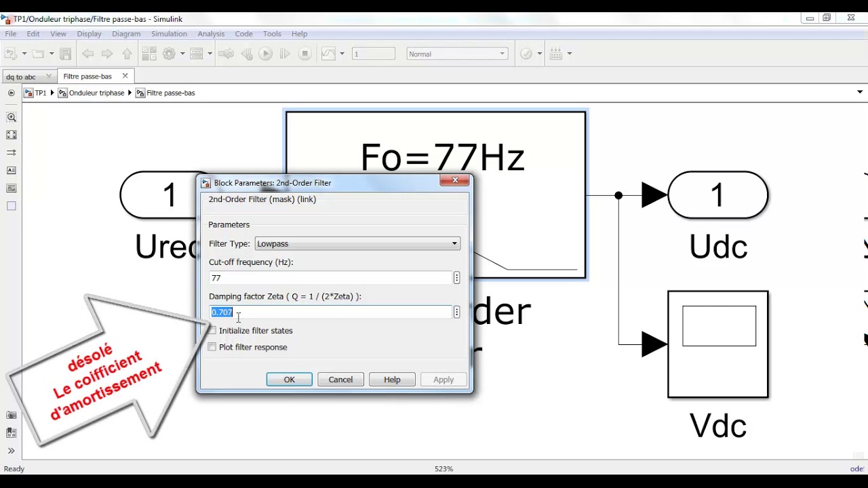Click the Save diskette icon
Viewport: 868px width, 488px height.
(66, 54)
